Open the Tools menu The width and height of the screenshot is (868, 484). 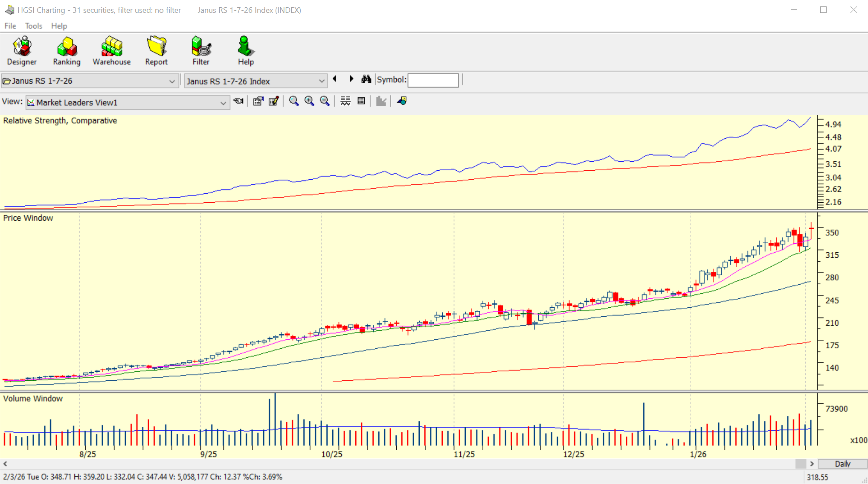pyautogui.click(x=33, y=26)
